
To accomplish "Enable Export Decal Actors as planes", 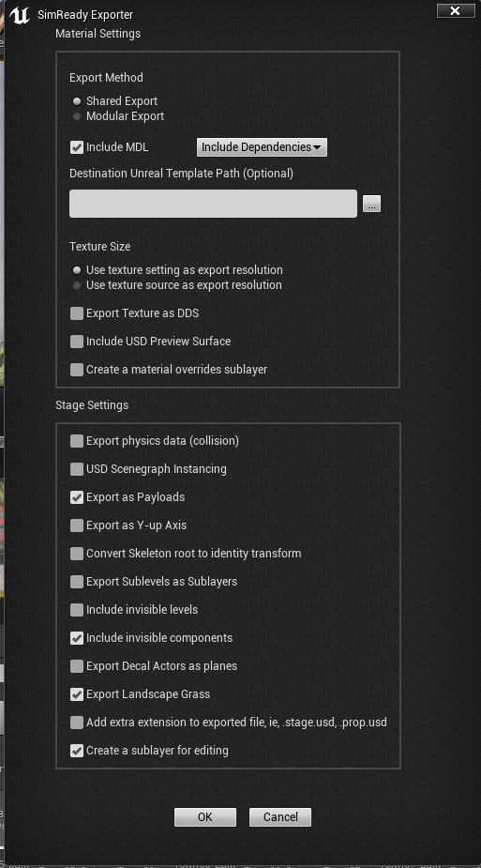I will pyautogui.click(x=77, y=666).
